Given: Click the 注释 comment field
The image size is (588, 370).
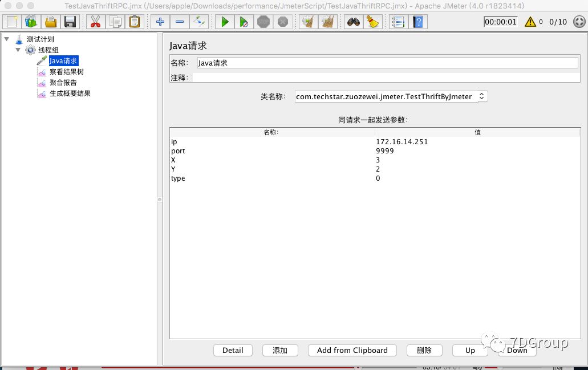Looking at the screenshot, I should tap(386, 78).
